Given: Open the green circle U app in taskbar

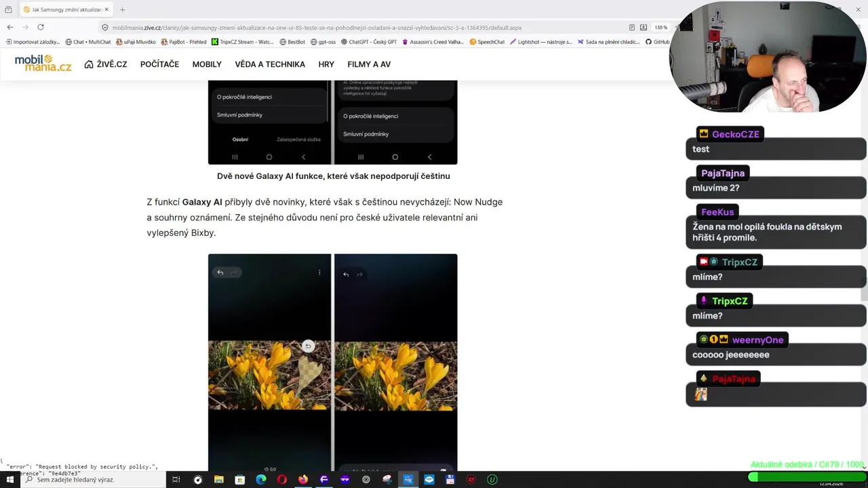Looking at the screenshot, I should coord(492,480).
